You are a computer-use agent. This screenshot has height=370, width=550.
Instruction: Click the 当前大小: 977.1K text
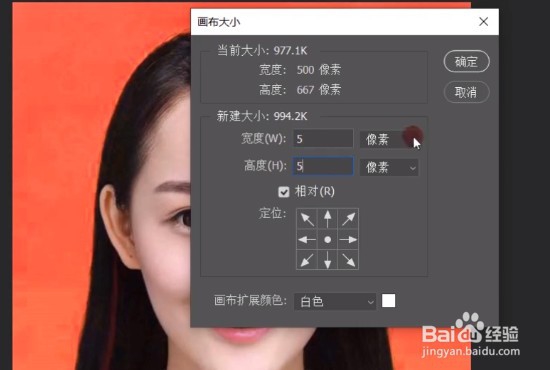pos(262,51)
